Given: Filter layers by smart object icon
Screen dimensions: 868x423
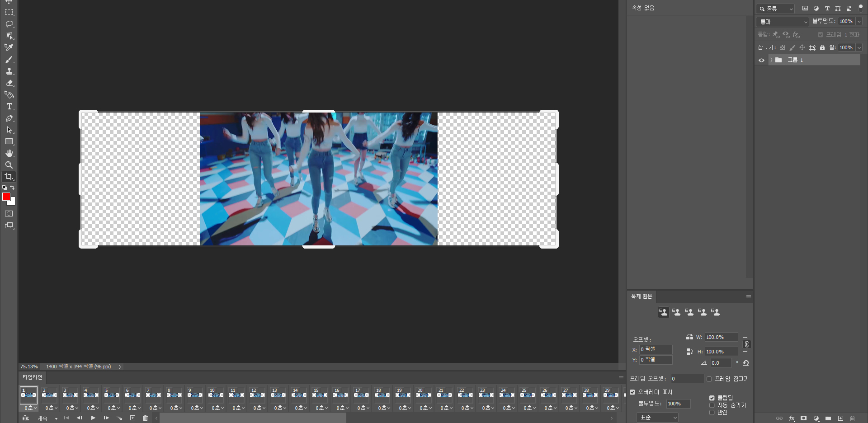Looking at the screenshot, I should point(849,8).
